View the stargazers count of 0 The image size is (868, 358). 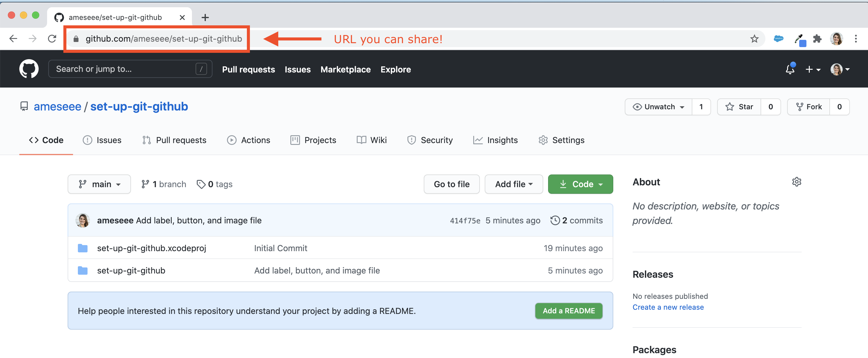(x=771, y=107)
